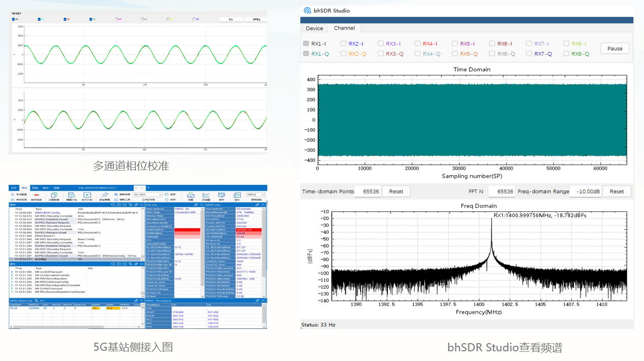Enable the RX5-Q channel checkbox

(455, 53)
